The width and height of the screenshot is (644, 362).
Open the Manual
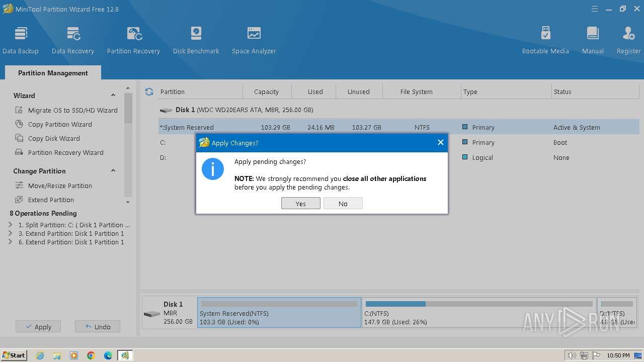[x=593, y=40]
